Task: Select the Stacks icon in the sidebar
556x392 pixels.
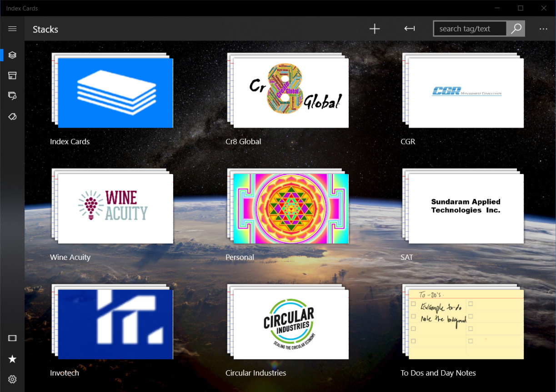Action: (x=12, y=55)
